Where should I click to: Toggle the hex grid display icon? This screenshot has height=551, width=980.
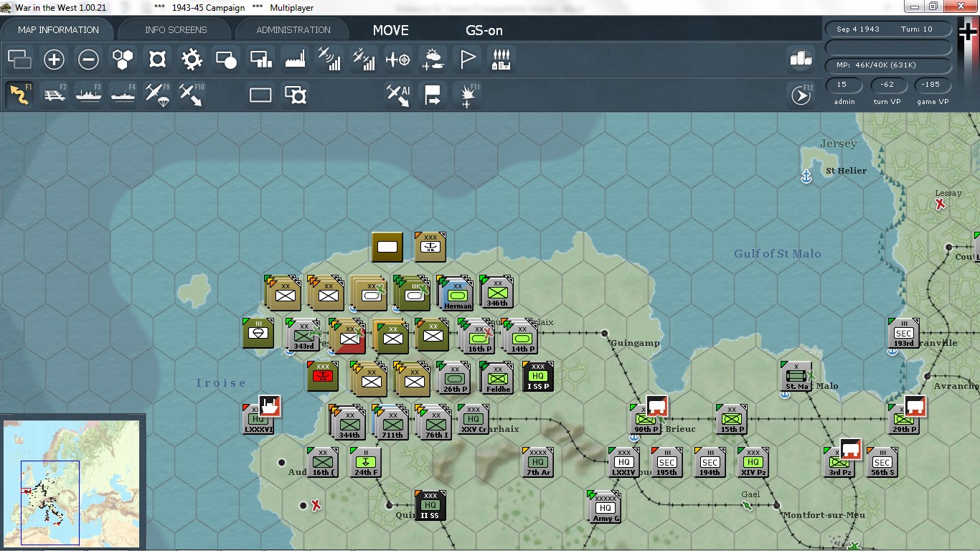[123, 60]
